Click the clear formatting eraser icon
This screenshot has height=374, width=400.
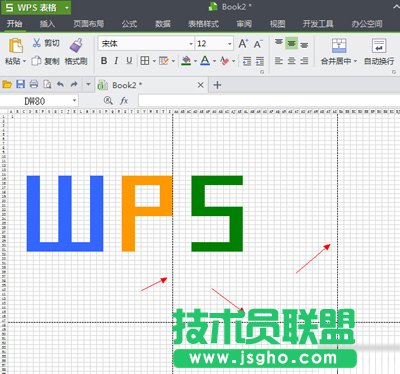click(x=225, y=61)
